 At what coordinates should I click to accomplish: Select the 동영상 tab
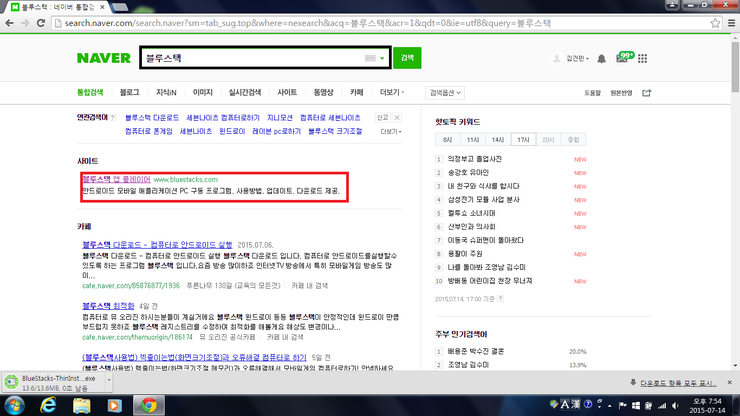(x=323, y=93)
